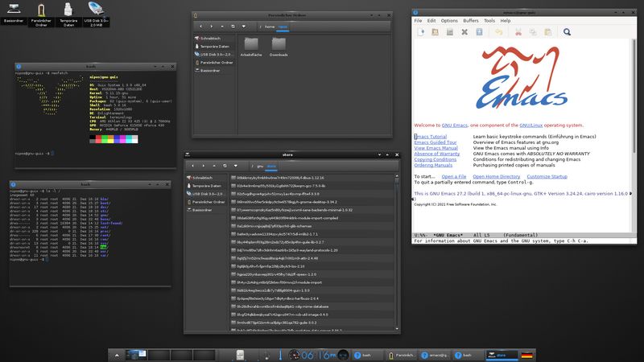Click Emacs Cut scissors toolbar icon
The height and width of the screenshot is (362, 644).
[x=518, y=32]
